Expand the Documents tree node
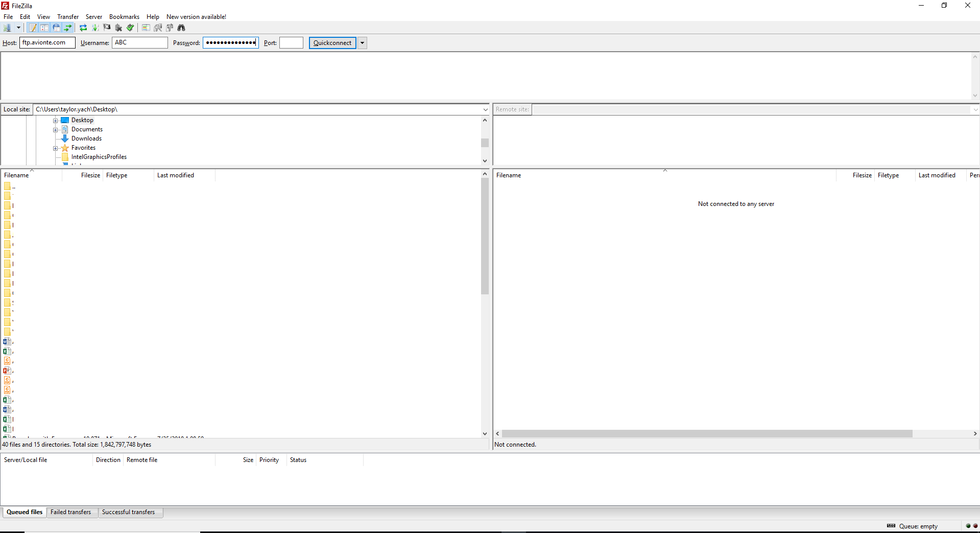The image size is (980, 533). [56, 129]
